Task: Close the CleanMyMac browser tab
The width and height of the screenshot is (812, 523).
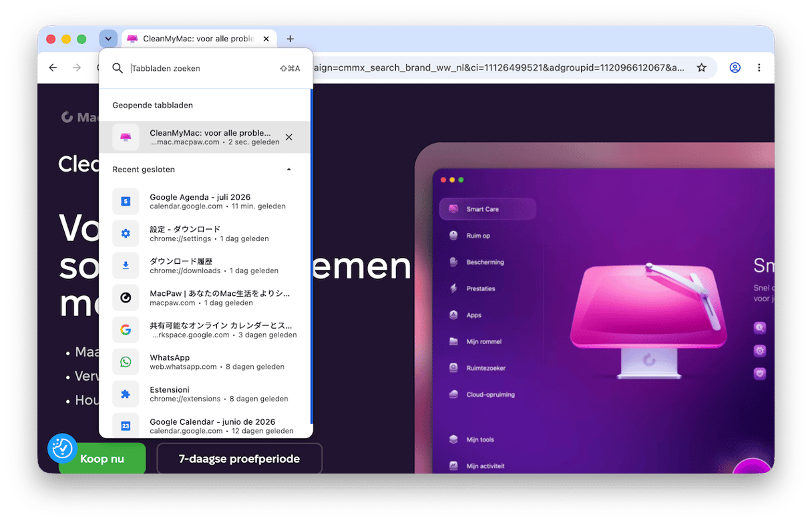Action: (x=266, y=39)
